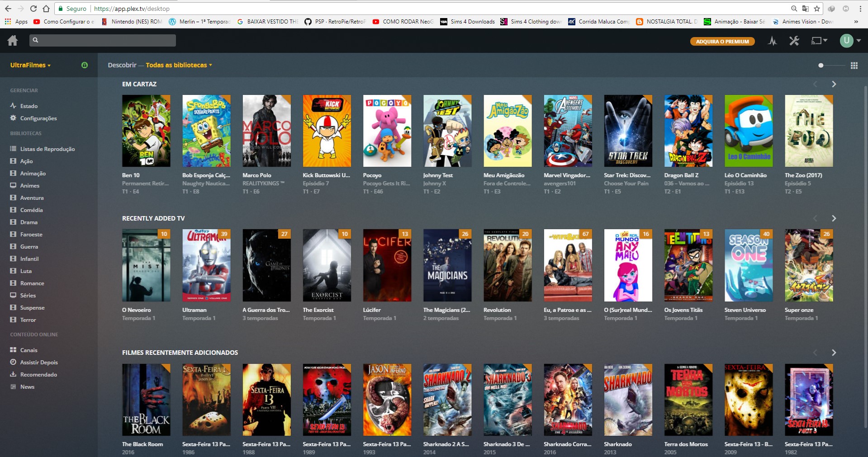868x457 pixels.
Task: Open the Todas as bibliotecas dropdown
Action: (179, 65)
